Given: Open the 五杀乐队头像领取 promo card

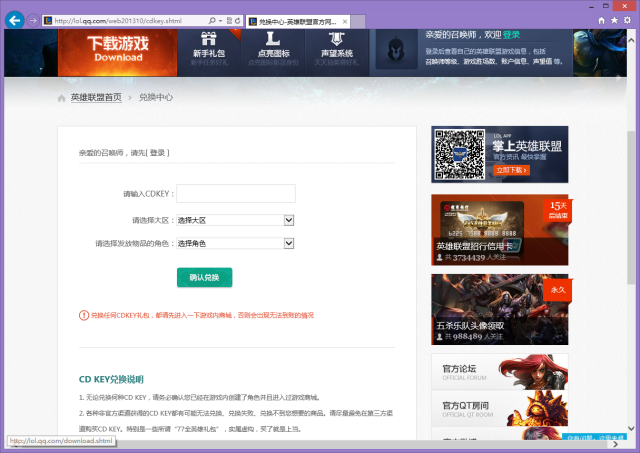Looking at the screenshot, I should click(500, 309).
